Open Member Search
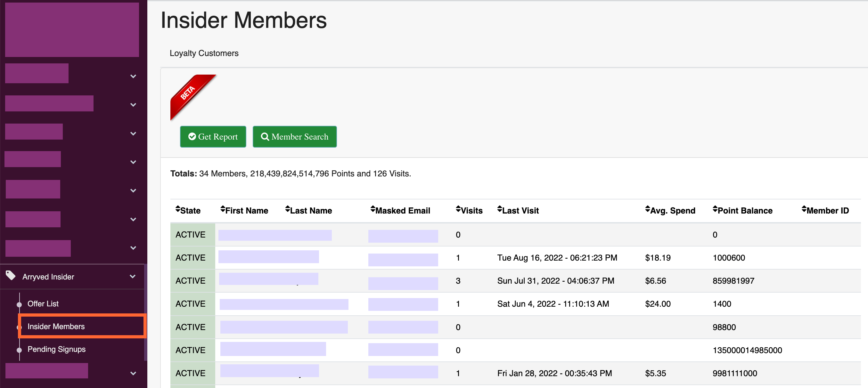Image resolution: width=868 pixels, height=388 pixels. pyautogui.click(x=294, y=136)
